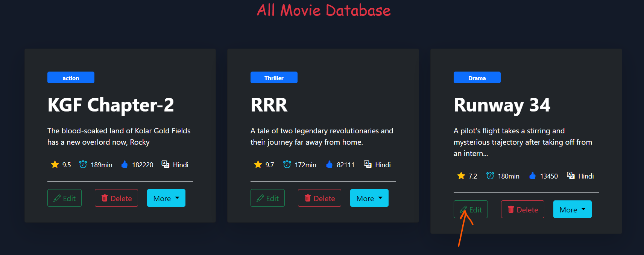Click the Hindi label on Runway 34
The width and height of the screenshot is (644, 255).
(586, 176)
